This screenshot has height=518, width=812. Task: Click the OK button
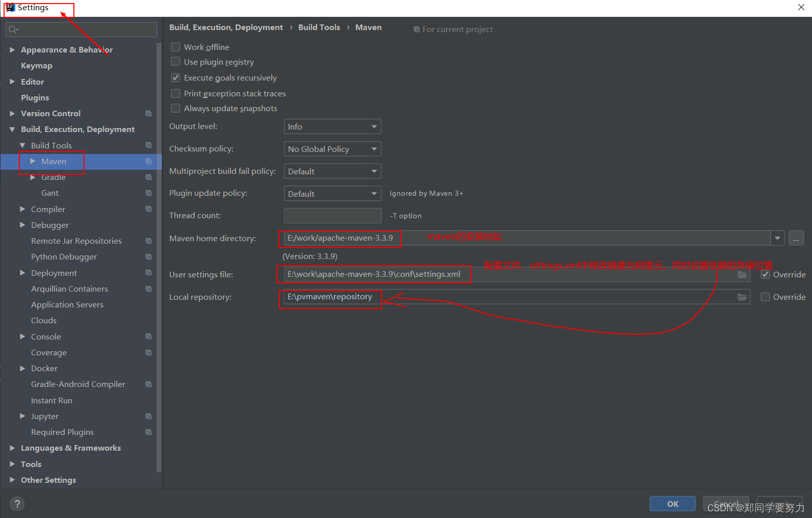(672, 504)
